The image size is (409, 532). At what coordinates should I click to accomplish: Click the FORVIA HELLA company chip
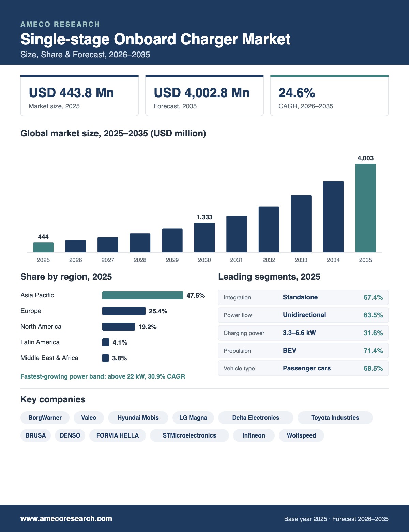[118, 435]
